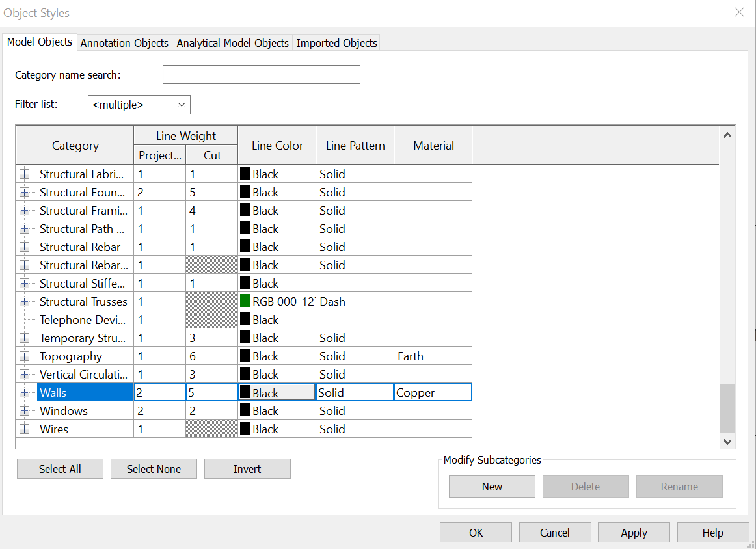The width and height of the screenshot is (756, 549).
Task: Select the Structural Rebar category name
Action: point(79,247)
